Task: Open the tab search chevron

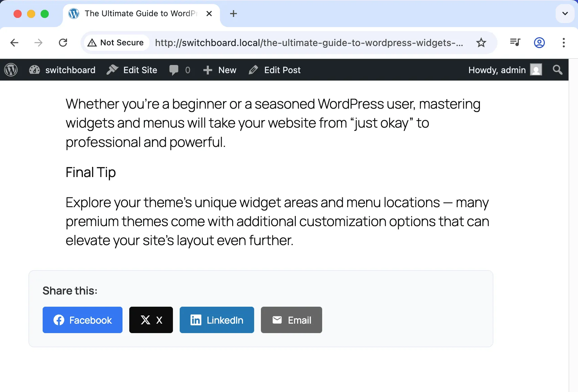Action: tap(564, 14)
